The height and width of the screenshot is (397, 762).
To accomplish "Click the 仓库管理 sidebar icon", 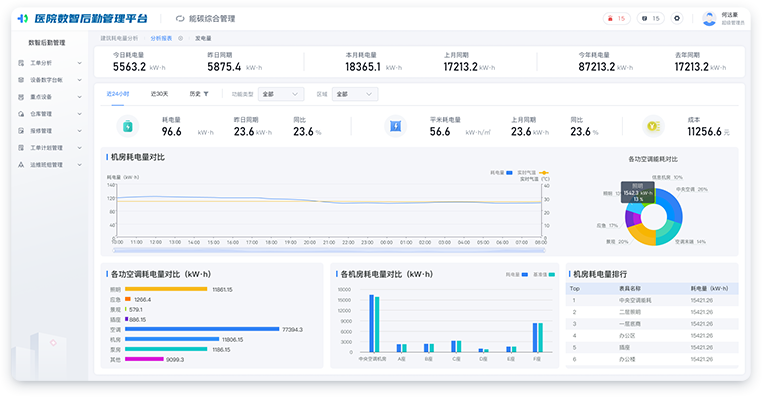I will (21, 114).
